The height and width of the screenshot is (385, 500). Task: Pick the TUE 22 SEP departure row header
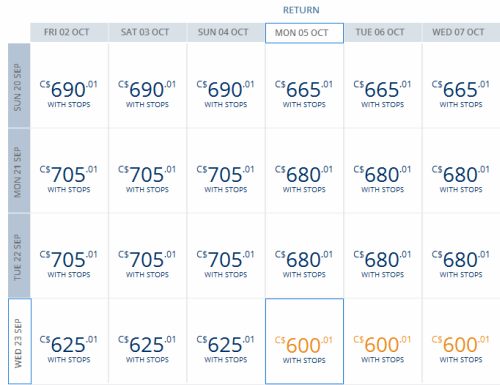19,256
